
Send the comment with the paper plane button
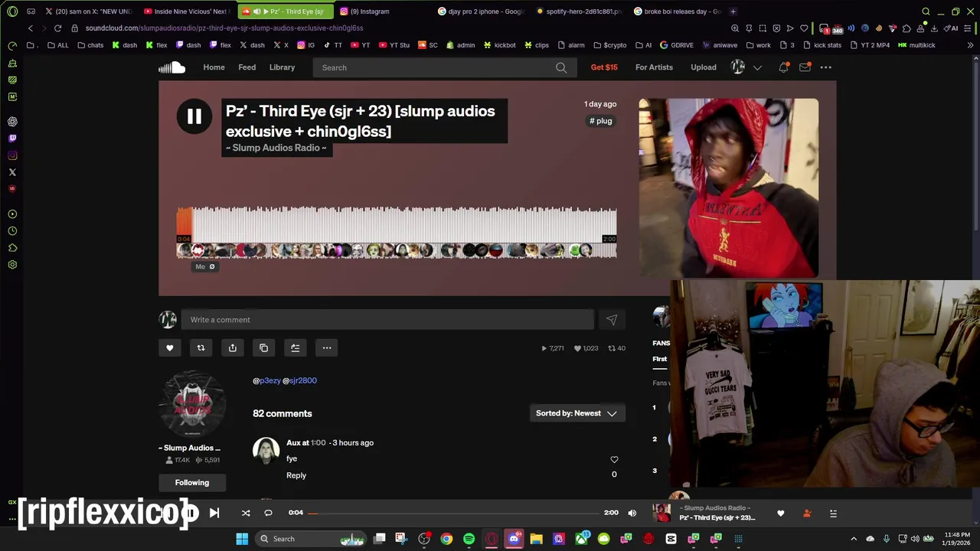coord(611,320)
